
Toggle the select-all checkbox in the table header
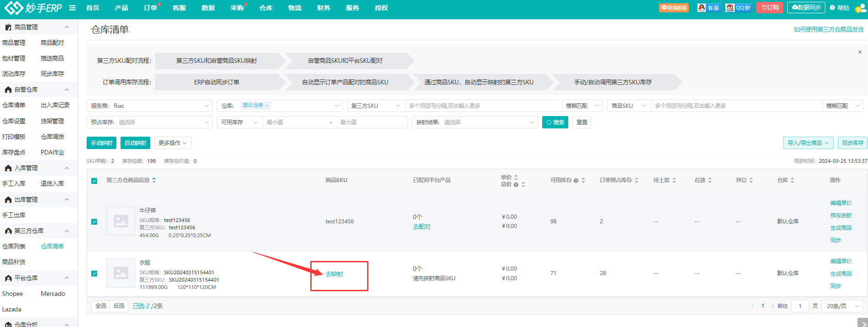click(94, 181)
